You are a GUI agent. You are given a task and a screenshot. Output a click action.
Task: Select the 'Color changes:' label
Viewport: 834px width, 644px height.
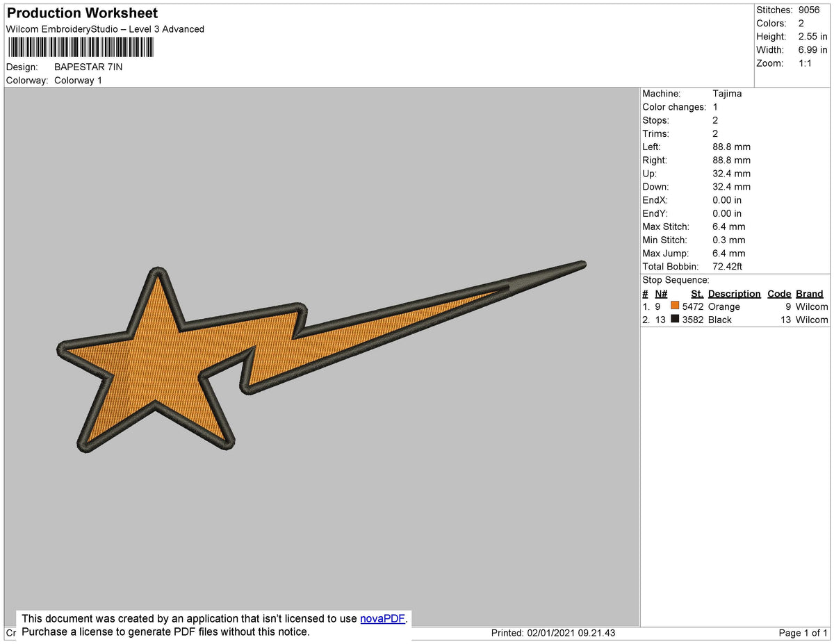[674, 107]
